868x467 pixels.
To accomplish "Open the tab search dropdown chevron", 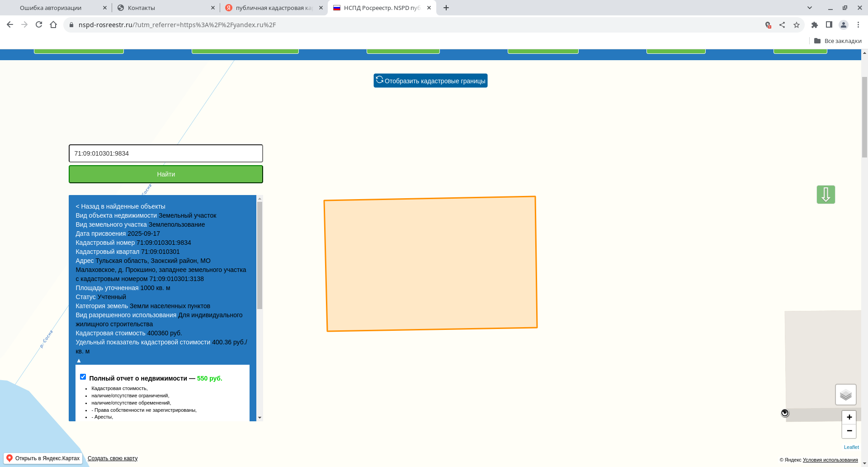I will pyautogui.click(x=810, y=8).
